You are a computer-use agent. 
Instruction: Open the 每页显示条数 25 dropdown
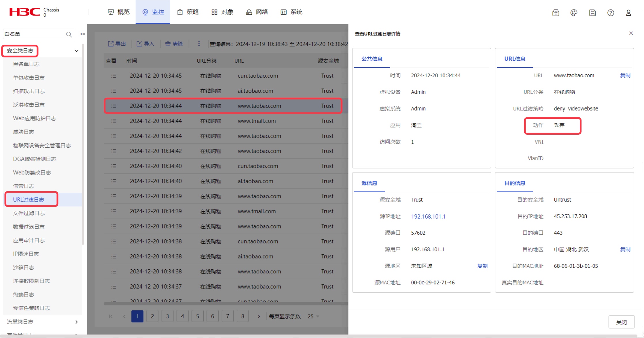point(314,316)
